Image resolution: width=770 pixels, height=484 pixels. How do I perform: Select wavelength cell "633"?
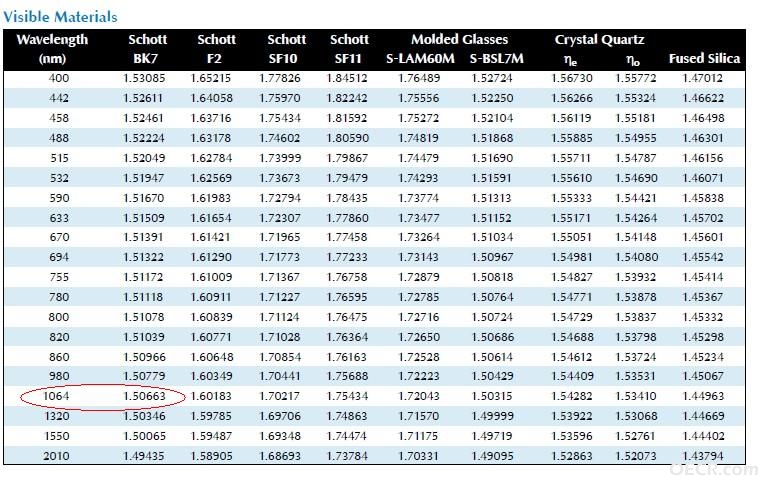click(59, 218)
